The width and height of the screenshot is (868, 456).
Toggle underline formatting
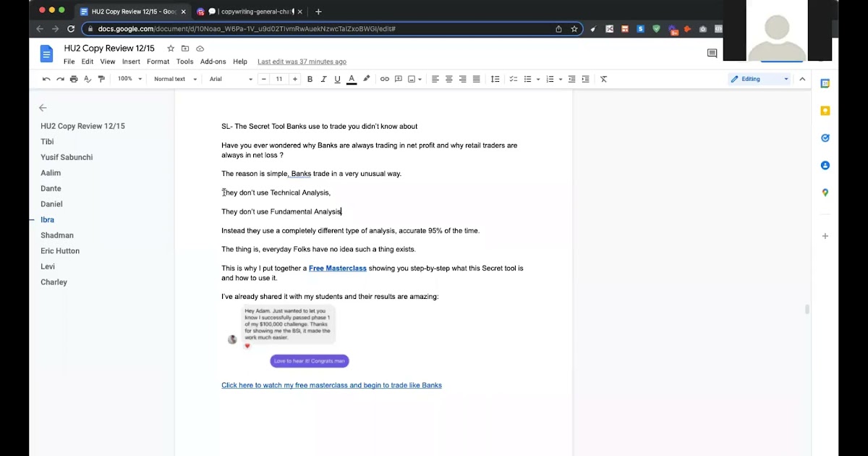pyautogui.click(x=337, y=79)
